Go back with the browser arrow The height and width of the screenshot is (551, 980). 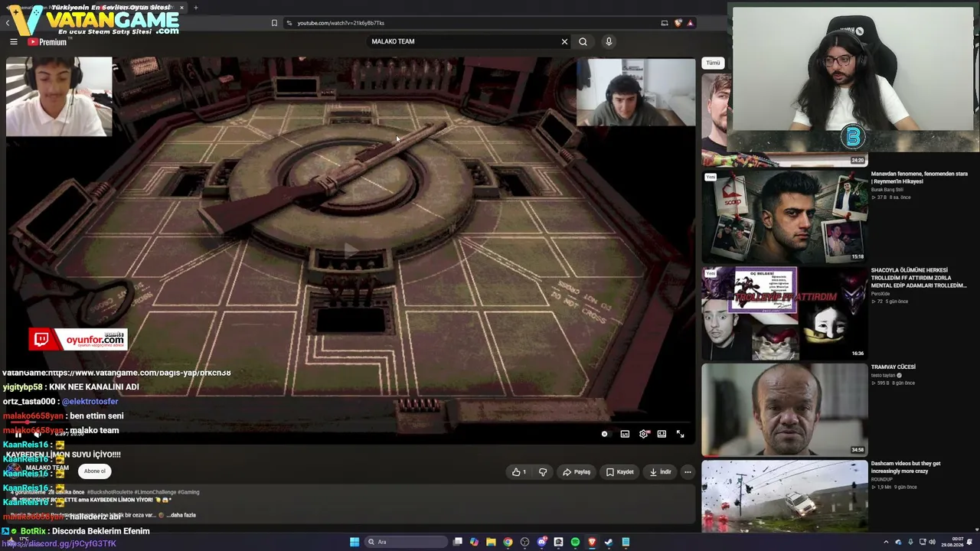click(x=7, y=23)
